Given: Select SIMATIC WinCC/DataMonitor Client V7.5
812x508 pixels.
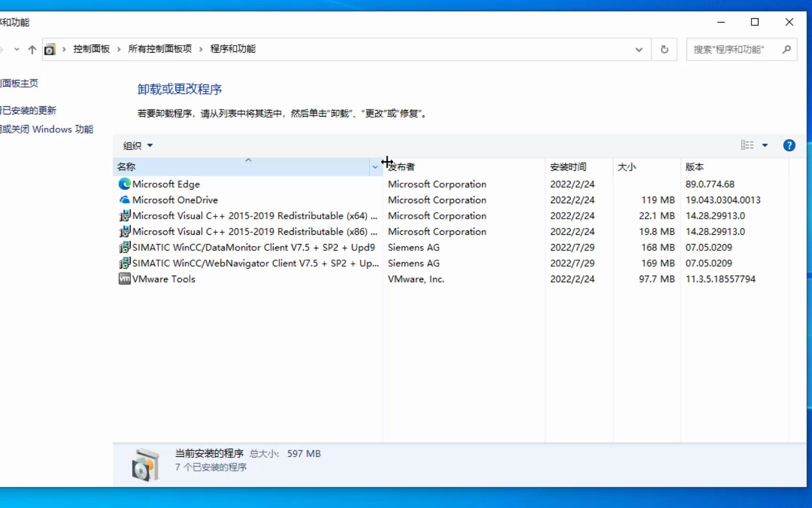Looking at the screenshot, I should tap(254, 247).
